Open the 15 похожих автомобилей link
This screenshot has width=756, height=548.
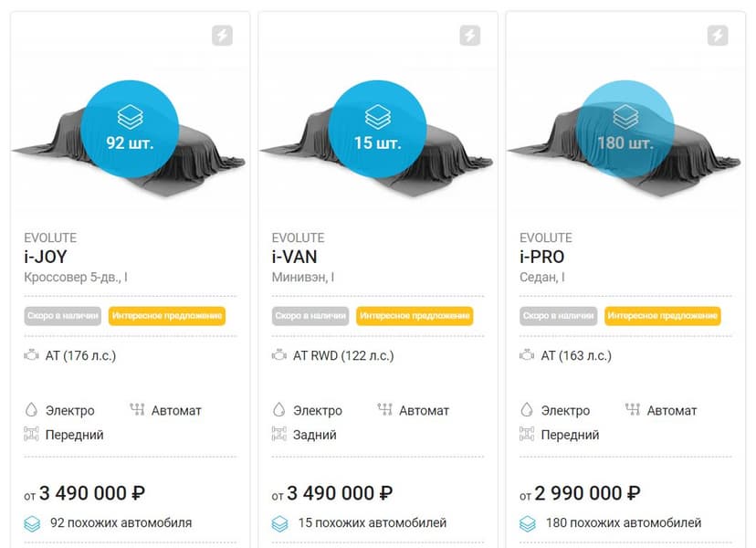pyautogui.click(x=372, y=523)
